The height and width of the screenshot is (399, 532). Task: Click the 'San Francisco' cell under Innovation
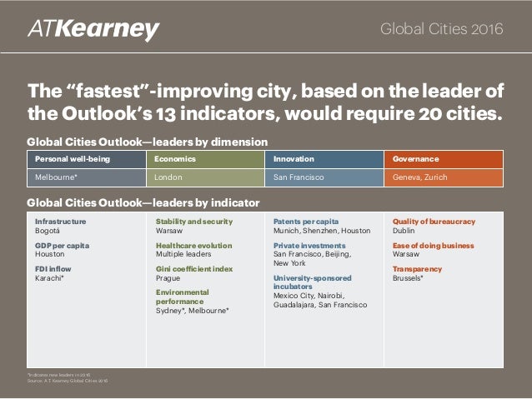324,177
